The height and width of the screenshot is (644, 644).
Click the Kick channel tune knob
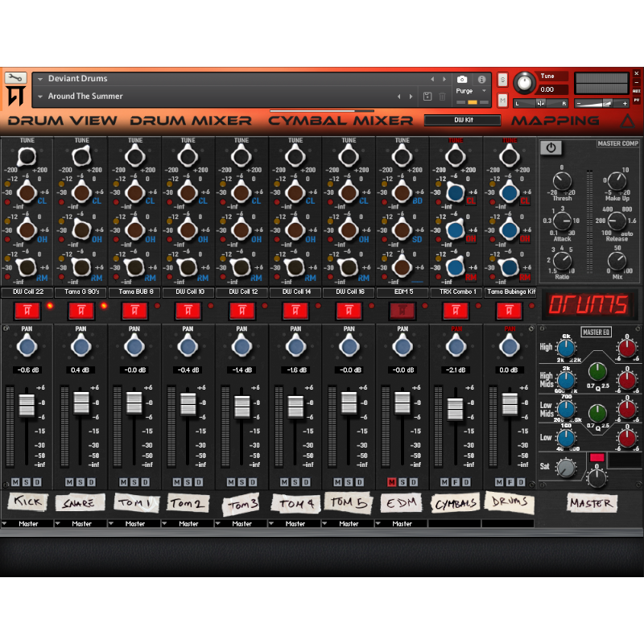coord(27,156)
